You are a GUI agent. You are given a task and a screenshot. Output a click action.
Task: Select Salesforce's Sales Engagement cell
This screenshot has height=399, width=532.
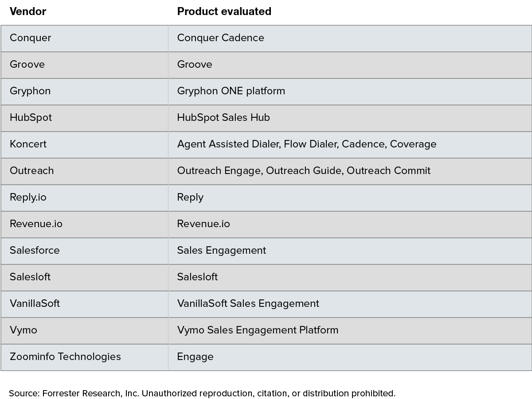coord(350,251)
